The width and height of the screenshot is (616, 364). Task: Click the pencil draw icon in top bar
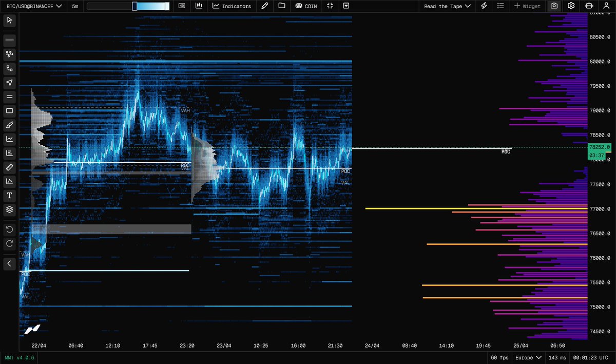(264, 6)
